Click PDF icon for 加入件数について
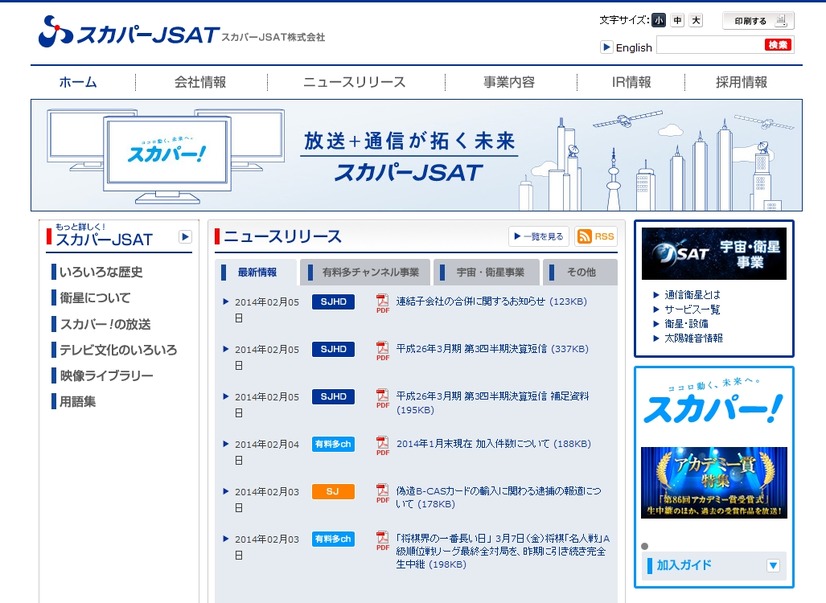This screenshot has width=826, height=603. tap(382, 446)
